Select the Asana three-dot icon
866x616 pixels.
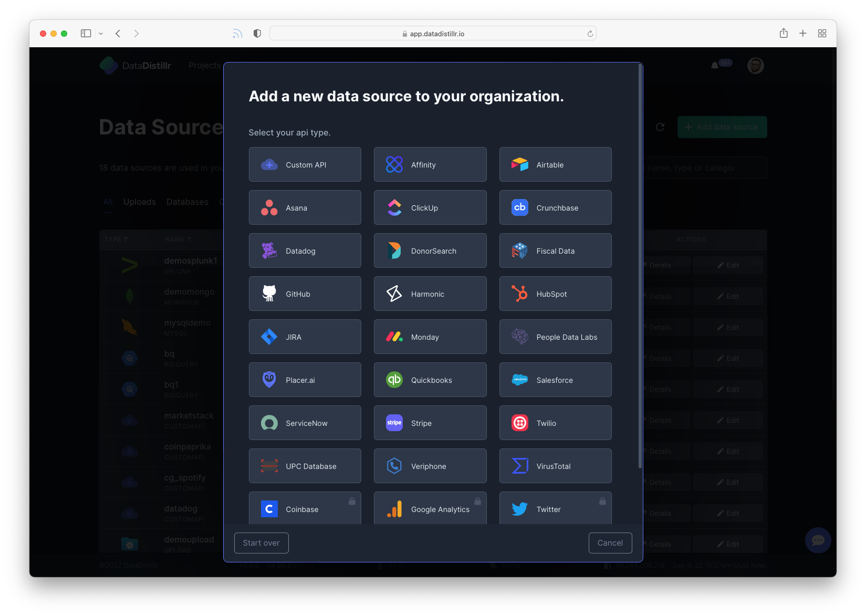click(269, 208)
